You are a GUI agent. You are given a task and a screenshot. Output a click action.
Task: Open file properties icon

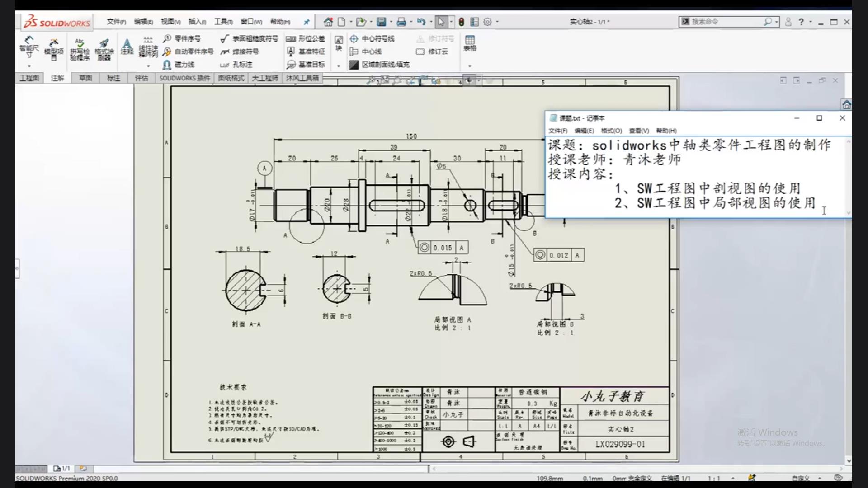coord(474,22)
